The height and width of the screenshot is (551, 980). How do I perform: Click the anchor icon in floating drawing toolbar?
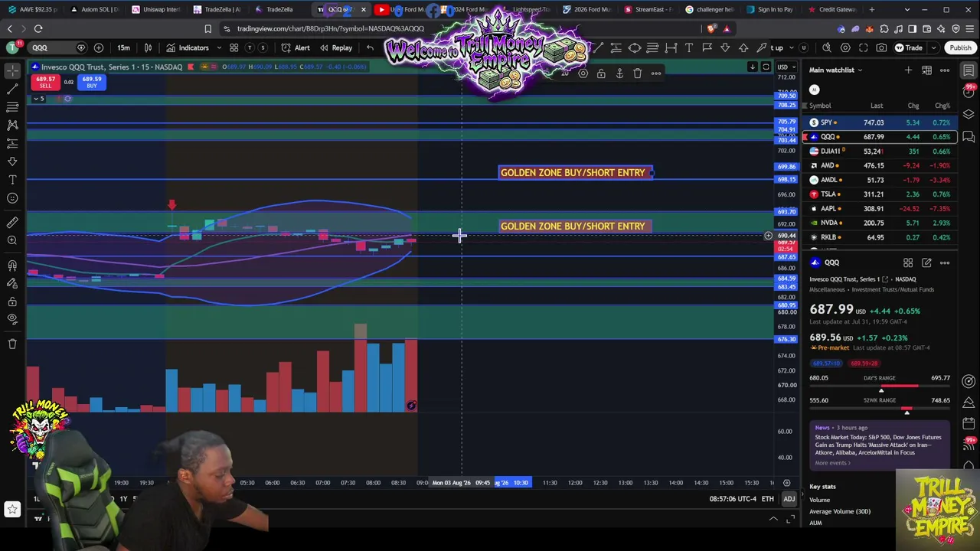pyautogui.click(x=619, y=73)
